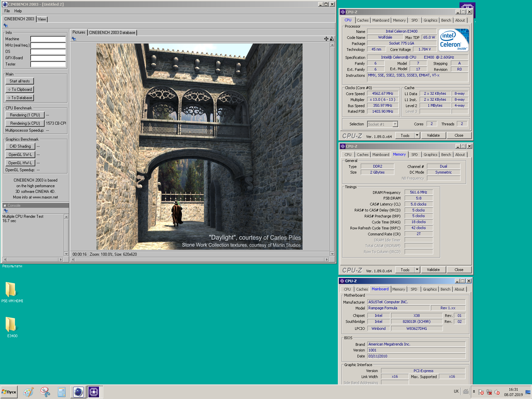Click Validate in CPU-Z CPU window
Viewport: 532px width, 399px height.
coord(433,135)
